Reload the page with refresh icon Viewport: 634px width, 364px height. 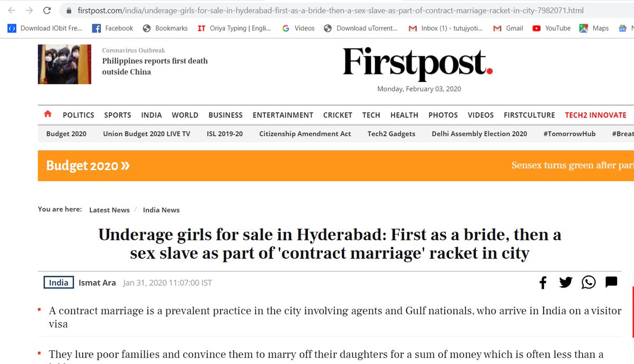click(46, 11)
